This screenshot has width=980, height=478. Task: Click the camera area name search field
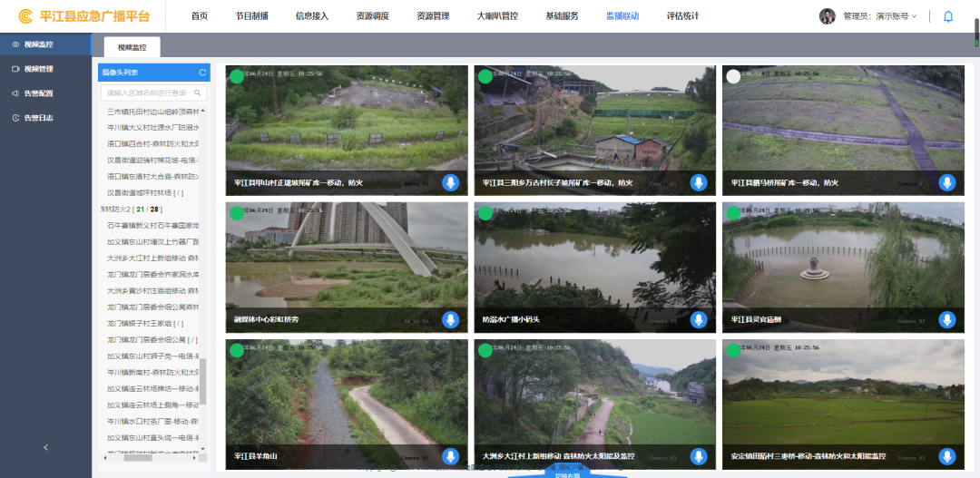[147, 93]
